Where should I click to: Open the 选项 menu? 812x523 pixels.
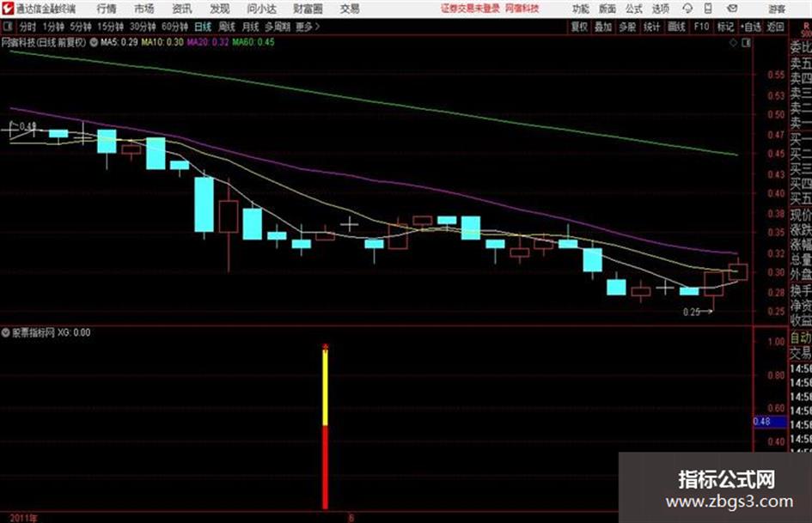tap(660, 9)
